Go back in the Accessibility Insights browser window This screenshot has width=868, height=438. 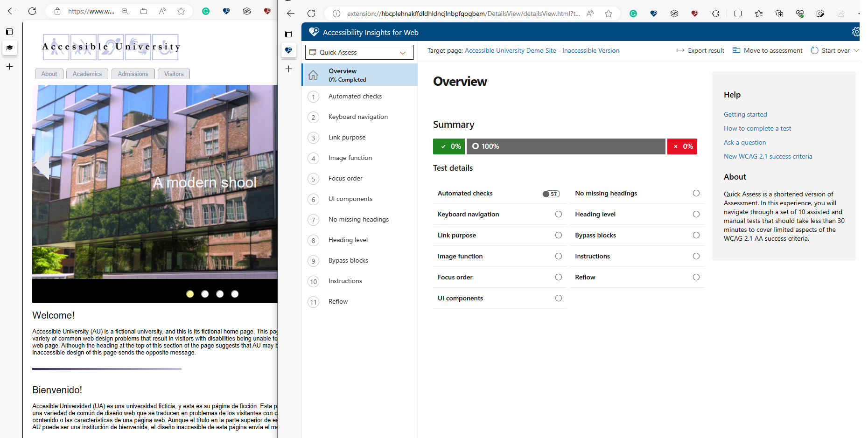tap(291, 14)
